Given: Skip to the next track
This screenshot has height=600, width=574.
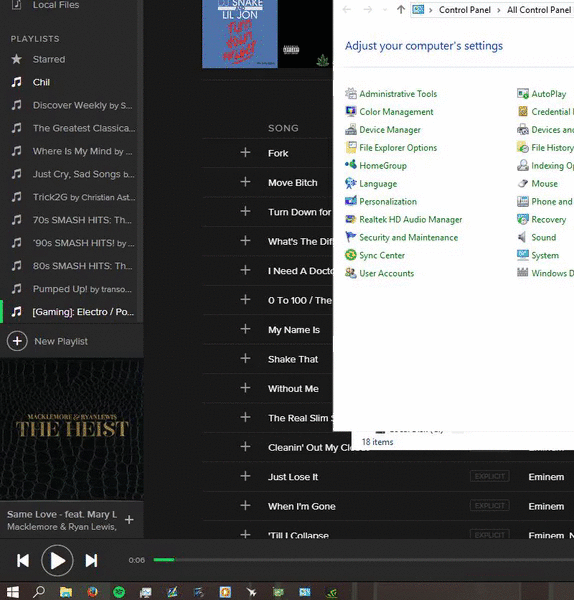Looking at the screenshot, I should coord(91,561).
